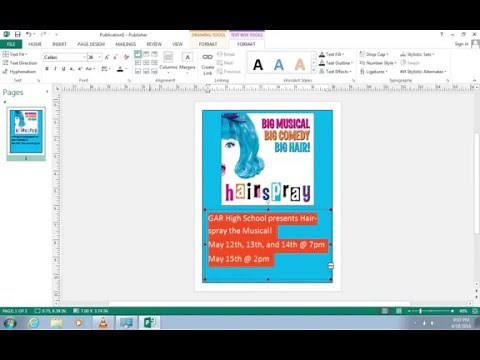Toggle Underline formatting
This screenshot has height=360, width=480.
pyautogui.click(x=63, y=69)
